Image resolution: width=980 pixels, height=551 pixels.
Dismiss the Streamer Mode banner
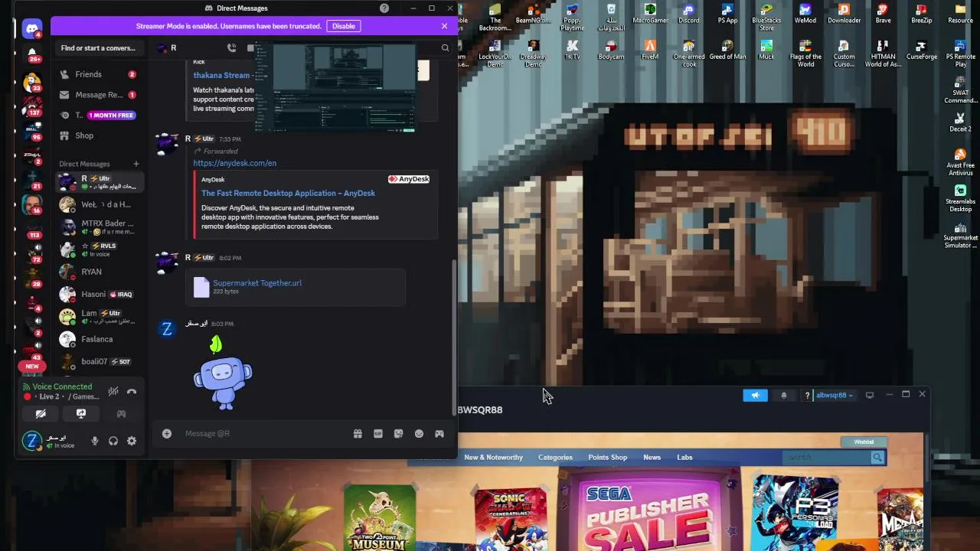coord(444,26)
